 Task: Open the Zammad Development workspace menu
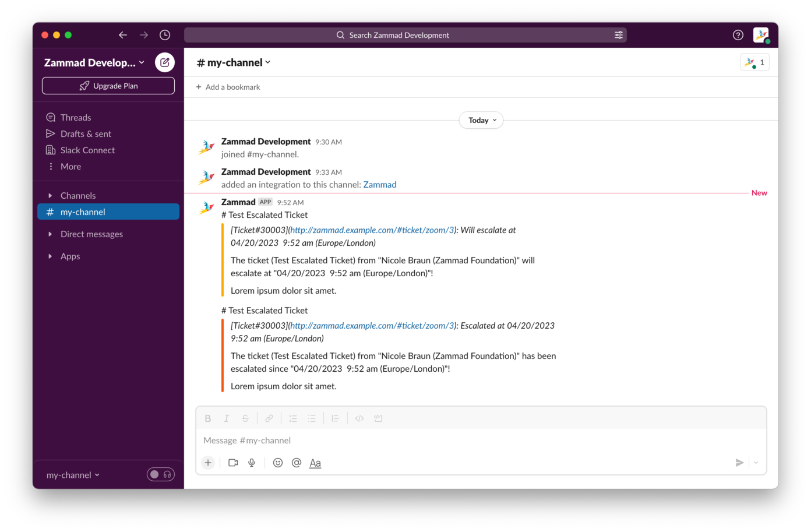pos(94,62)
